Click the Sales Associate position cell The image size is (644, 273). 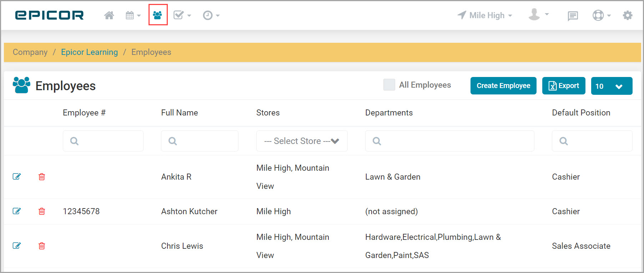pyautogui.click(x=581, y=246)
